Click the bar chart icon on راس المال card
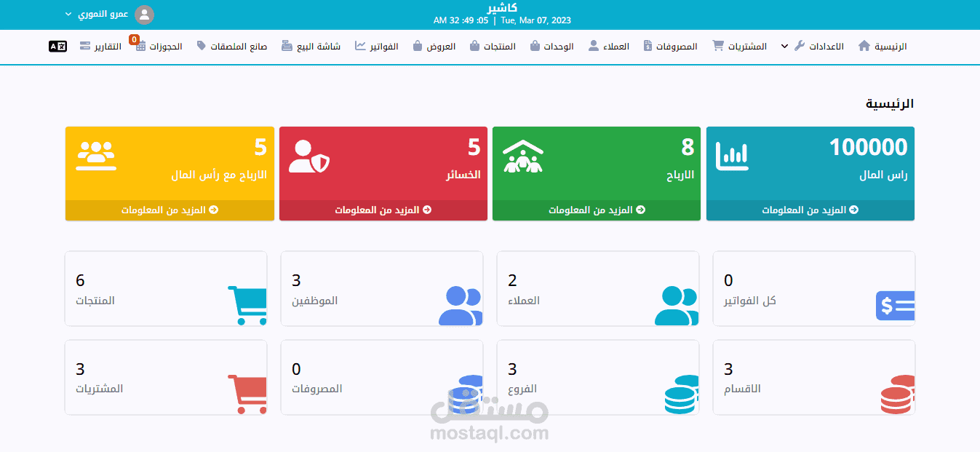The width and height of the screenshot is (980, 452). (x=732, y=156)
